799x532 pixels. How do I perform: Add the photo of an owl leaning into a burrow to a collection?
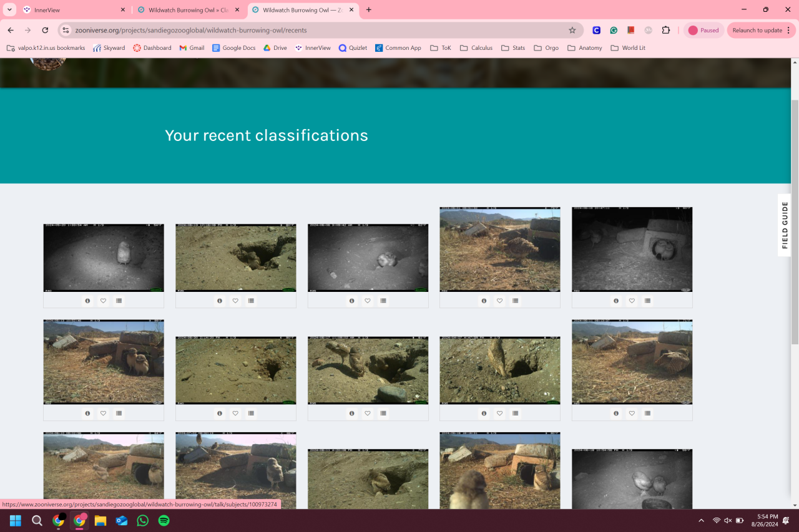[x=515, y=413]
